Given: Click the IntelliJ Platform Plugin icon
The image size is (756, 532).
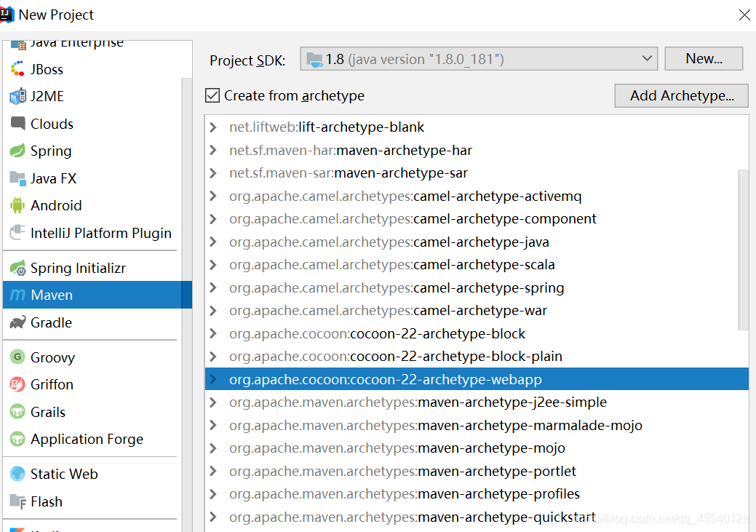Looking at the screenshot, I should [x=18, y=232].
